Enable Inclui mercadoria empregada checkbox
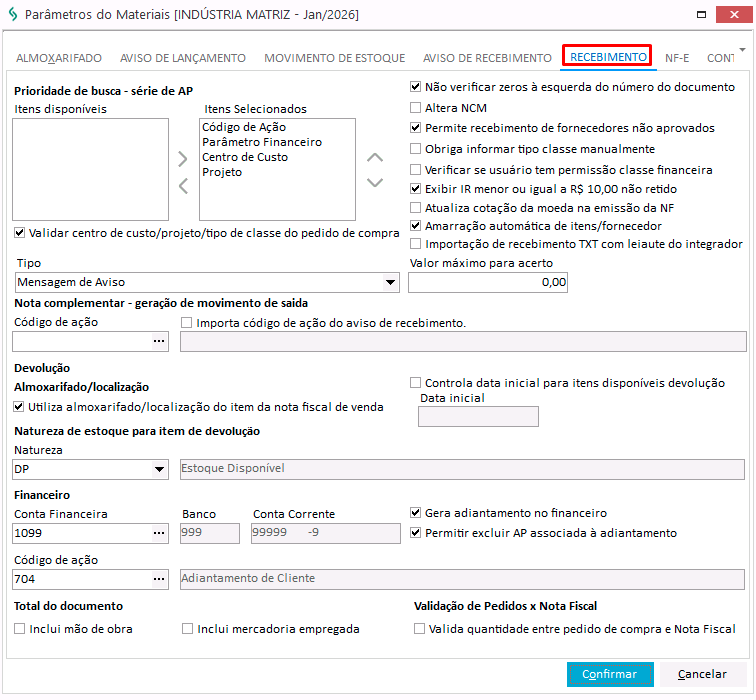This screenshot has width=756, height=700. pos(188,629)
